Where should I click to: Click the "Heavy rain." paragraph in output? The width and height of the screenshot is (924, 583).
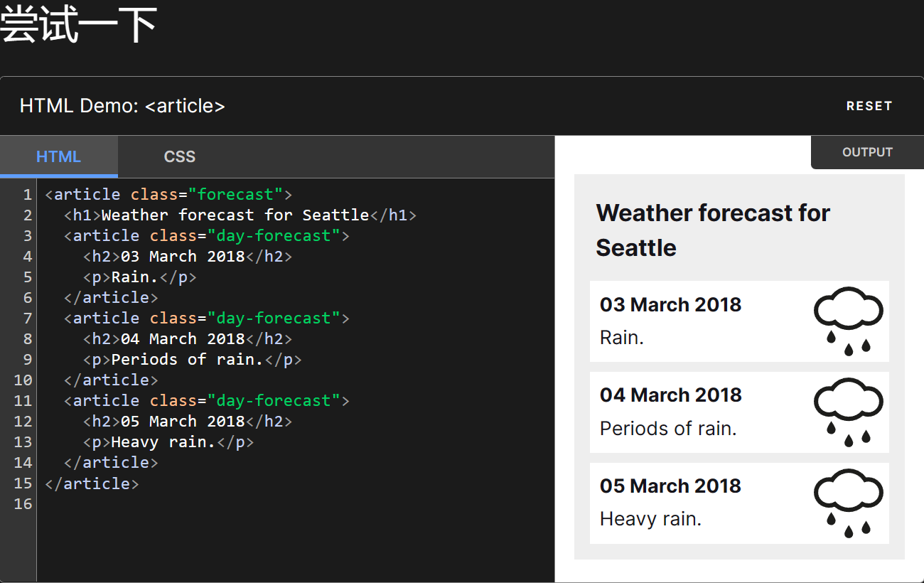click(x=650, y=519)
